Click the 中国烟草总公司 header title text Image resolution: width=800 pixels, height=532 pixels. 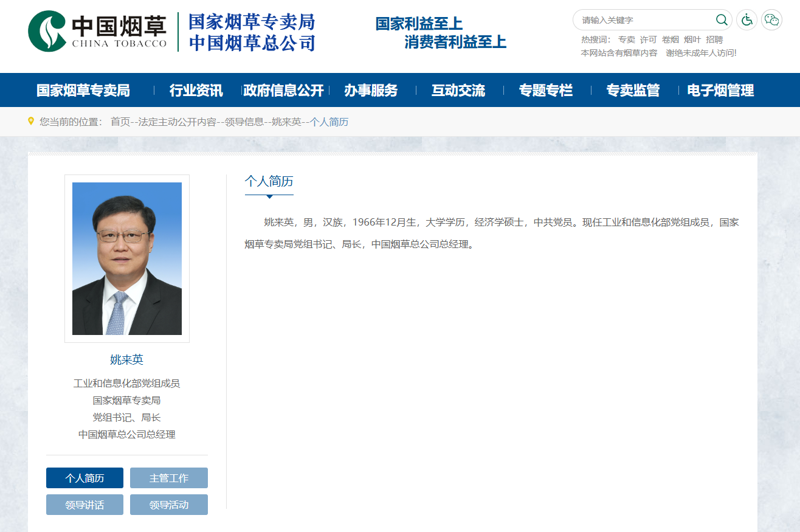click(x=252, y=43)
